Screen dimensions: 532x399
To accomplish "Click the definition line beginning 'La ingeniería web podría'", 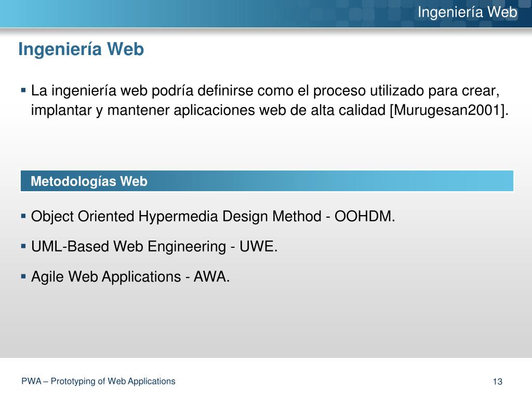I will [265, 91].
